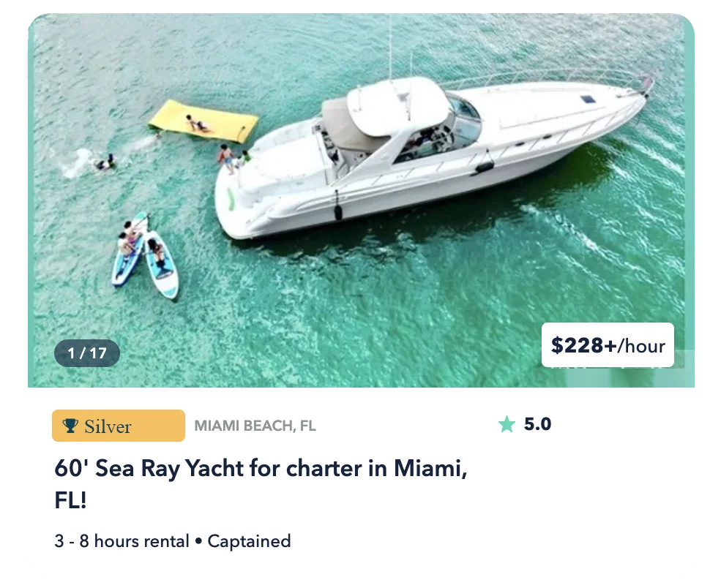Screen dimensions: 710x588
Task: Click the "Captained" label
Action: pyautogui.click(x=249, y=541)
